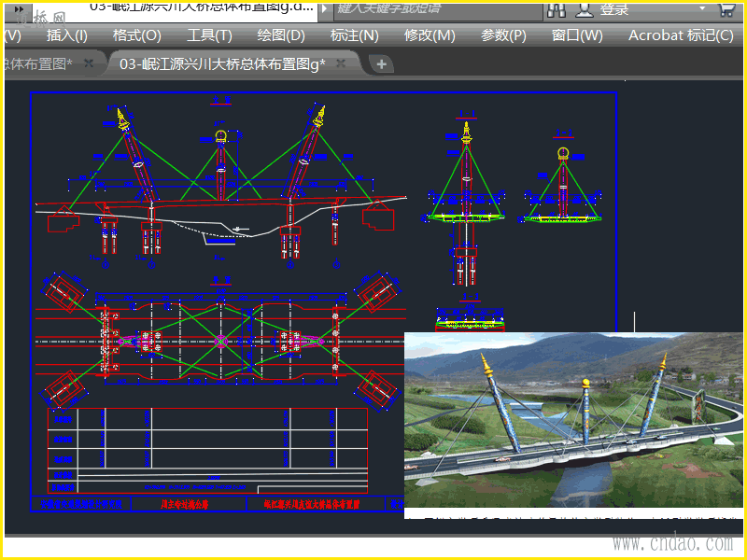747x560 pixels.
Task: Close the 03-岷江源兴川大桥总体布置图g* tab
Action: 341,63
